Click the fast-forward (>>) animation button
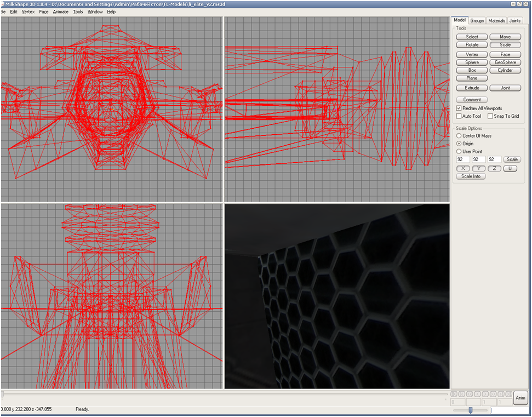The height and width of the screenshot is (417, 532). click(x=493, y=394)
